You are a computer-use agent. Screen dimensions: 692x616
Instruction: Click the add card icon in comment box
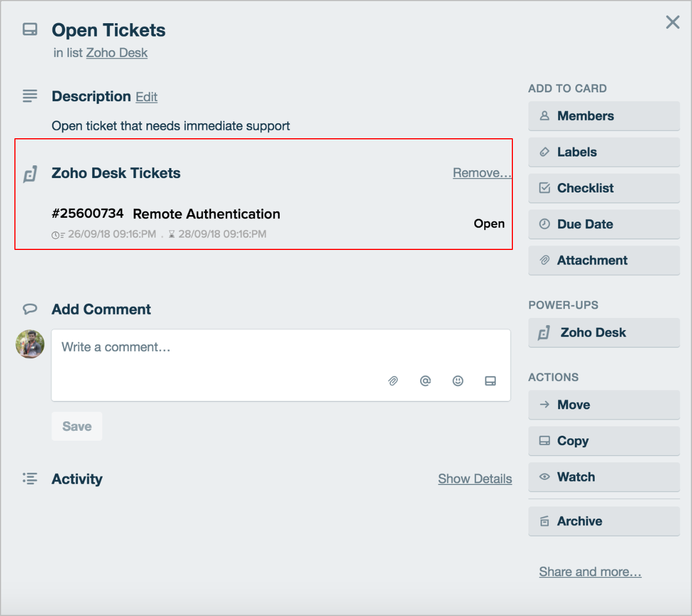coord(490,381)
